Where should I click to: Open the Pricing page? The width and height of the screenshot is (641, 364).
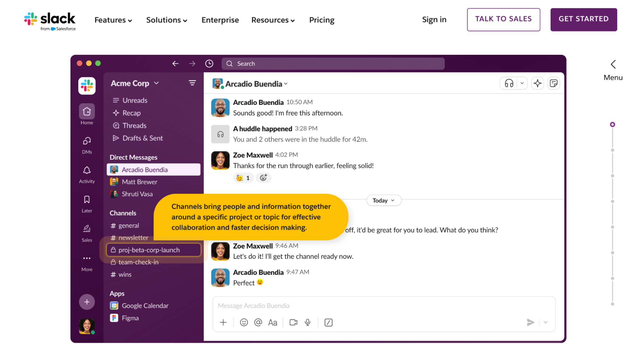322,20
